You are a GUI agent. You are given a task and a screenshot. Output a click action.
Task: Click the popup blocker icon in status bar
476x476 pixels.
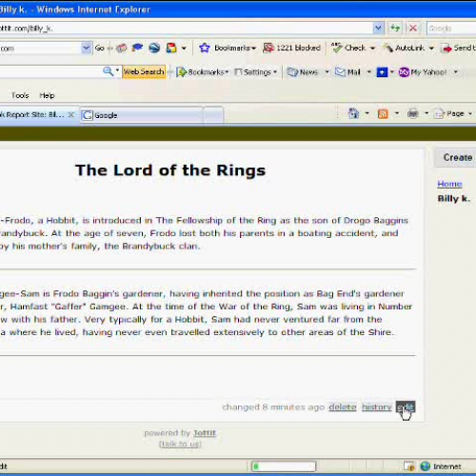coord(409,466)
